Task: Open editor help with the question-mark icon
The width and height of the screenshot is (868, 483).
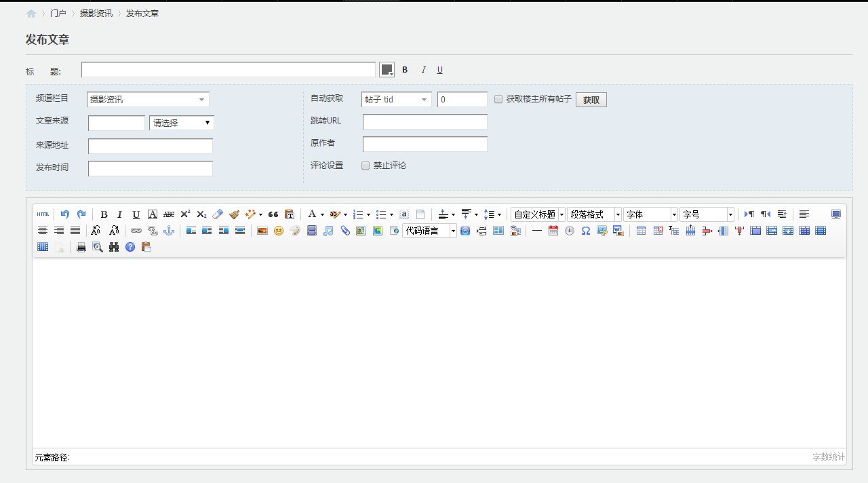Action: [x=130, y=247]
